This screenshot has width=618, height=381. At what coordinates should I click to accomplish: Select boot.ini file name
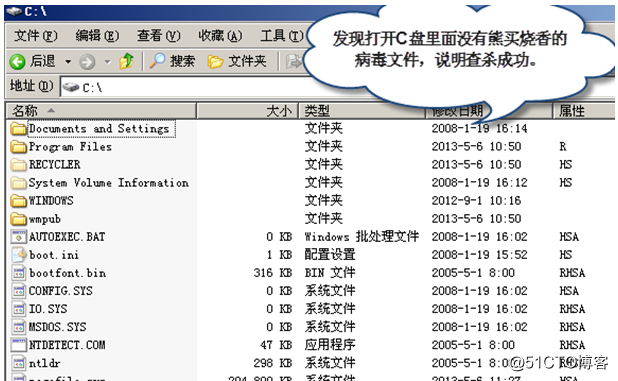pyautogui.click(x=54, y=255)
